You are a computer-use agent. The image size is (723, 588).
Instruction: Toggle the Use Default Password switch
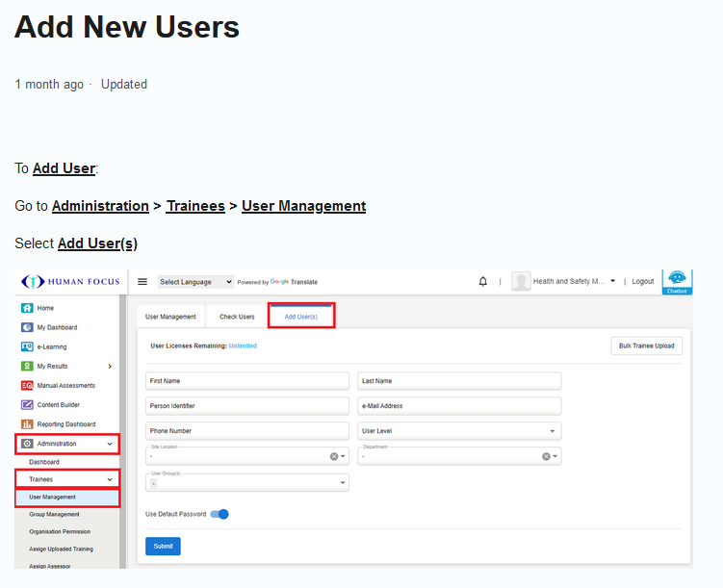(x=219, y=514)
